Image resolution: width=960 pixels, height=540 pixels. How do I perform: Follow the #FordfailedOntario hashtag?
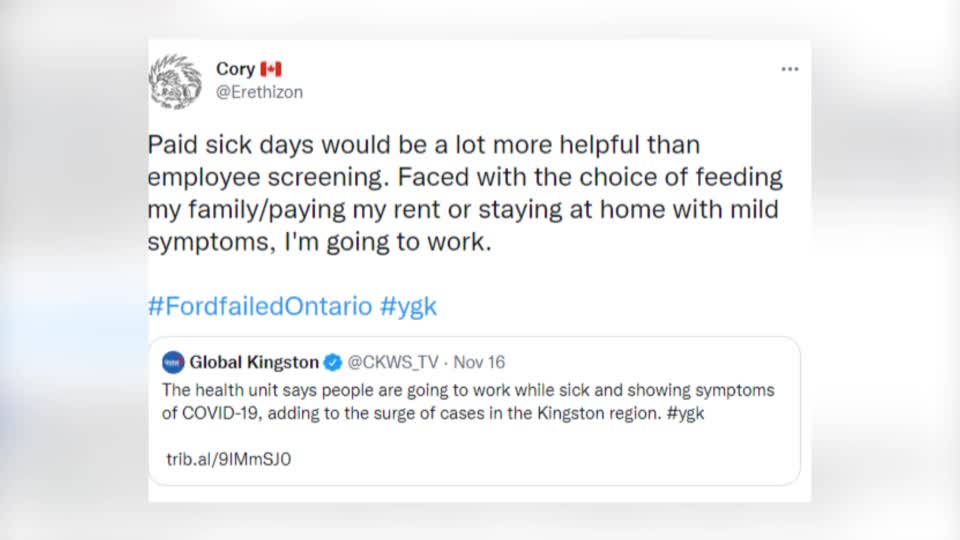click(x=260, y=306)
